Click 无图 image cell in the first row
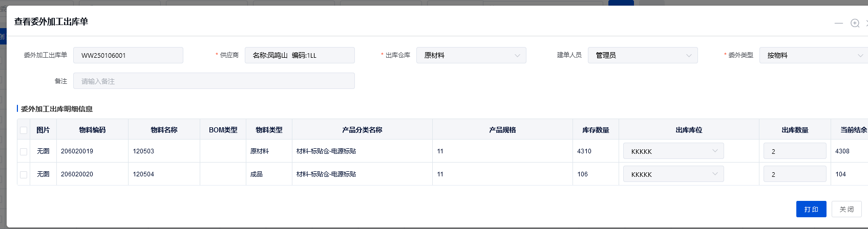 pos(43,151)
